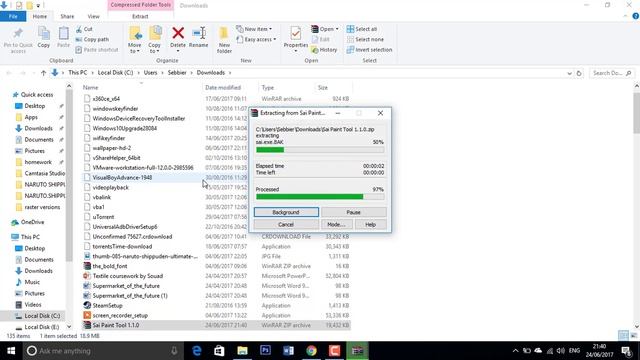The width and height of the screenshot is (640, 360).
Task: Open the Windows Start menu
Action: click(11, 351)
